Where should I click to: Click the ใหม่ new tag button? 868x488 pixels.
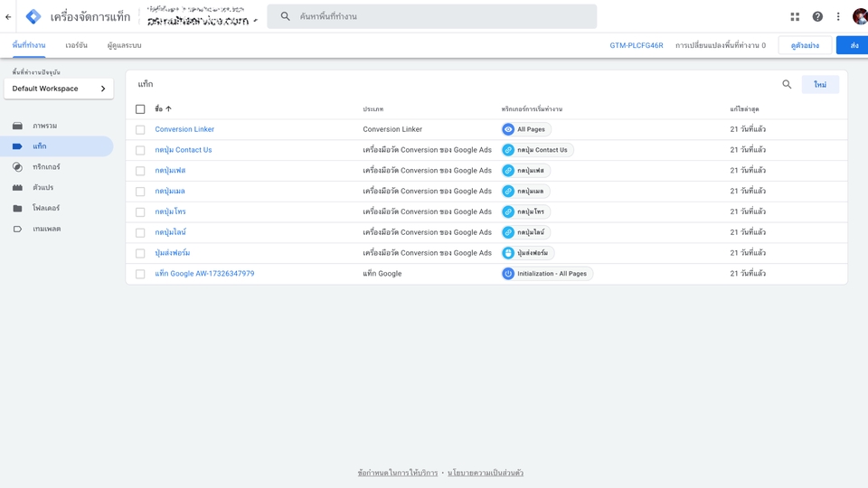[x=820, y=85]
